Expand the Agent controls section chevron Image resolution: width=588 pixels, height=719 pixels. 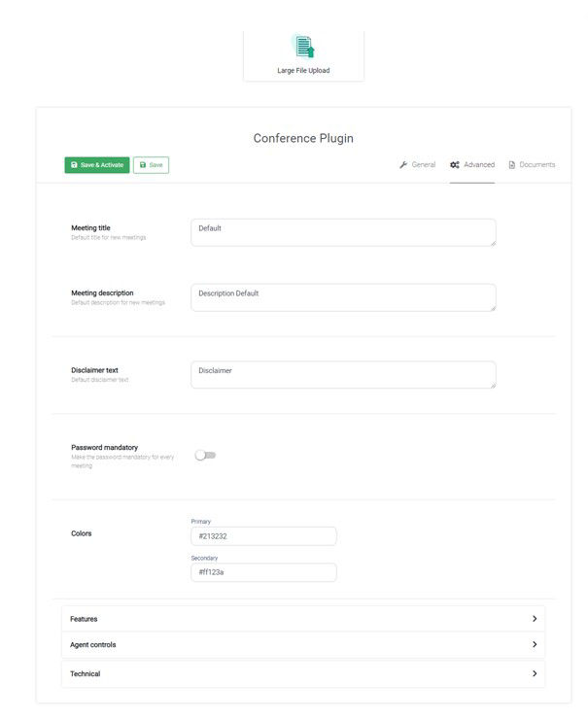[535, 644]
